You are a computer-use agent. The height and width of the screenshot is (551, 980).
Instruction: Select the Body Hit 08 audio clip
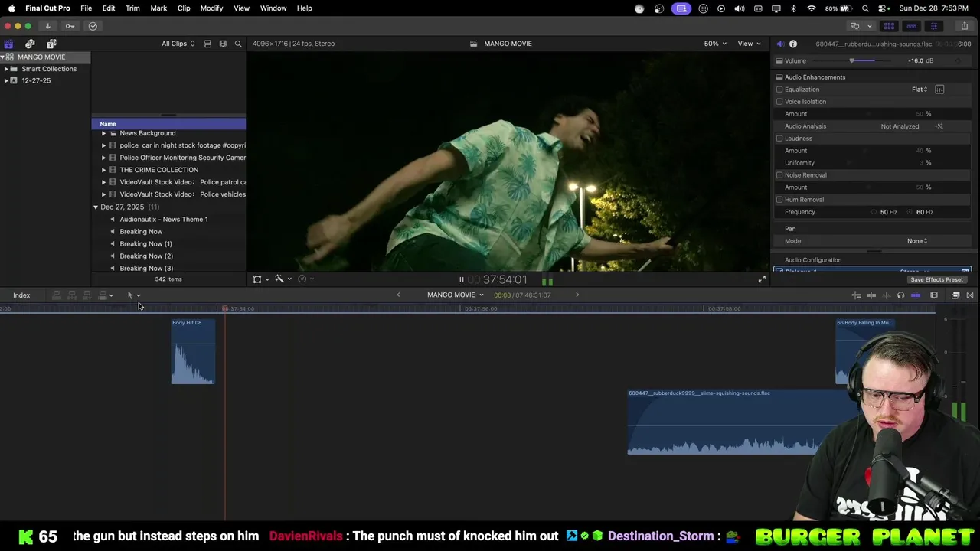click(193, 351)
